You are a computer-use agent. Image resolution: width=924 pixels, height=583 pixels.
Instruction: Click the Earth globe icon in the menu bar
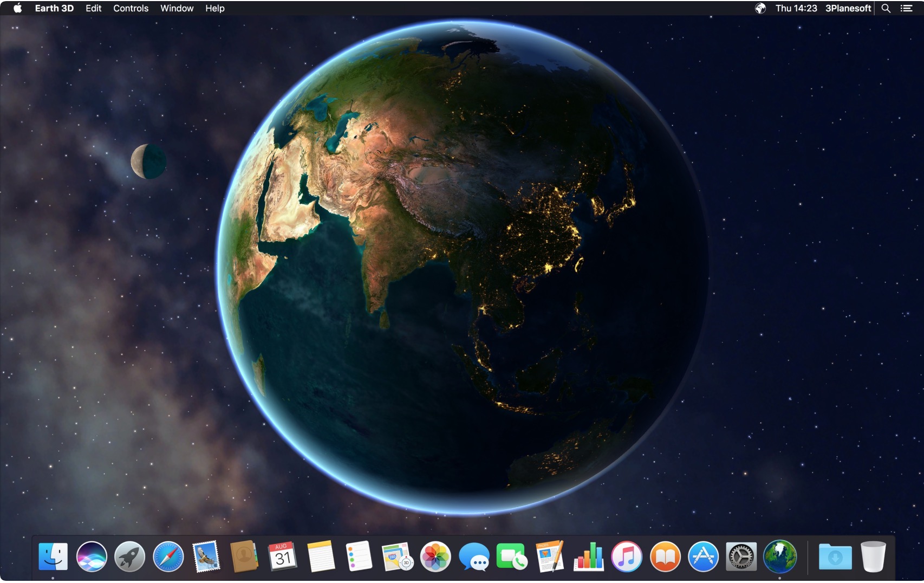[x=760, y=8]
